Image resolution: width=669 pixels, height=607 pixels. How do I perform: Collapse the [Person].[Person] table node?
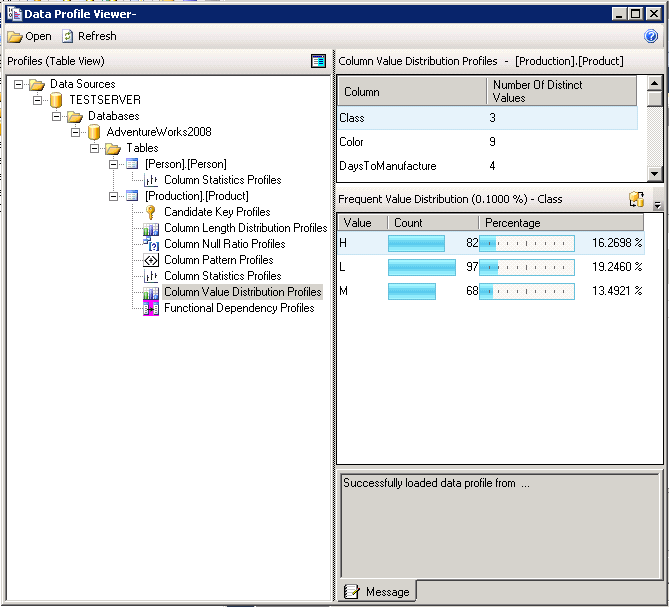pos(114,164)
